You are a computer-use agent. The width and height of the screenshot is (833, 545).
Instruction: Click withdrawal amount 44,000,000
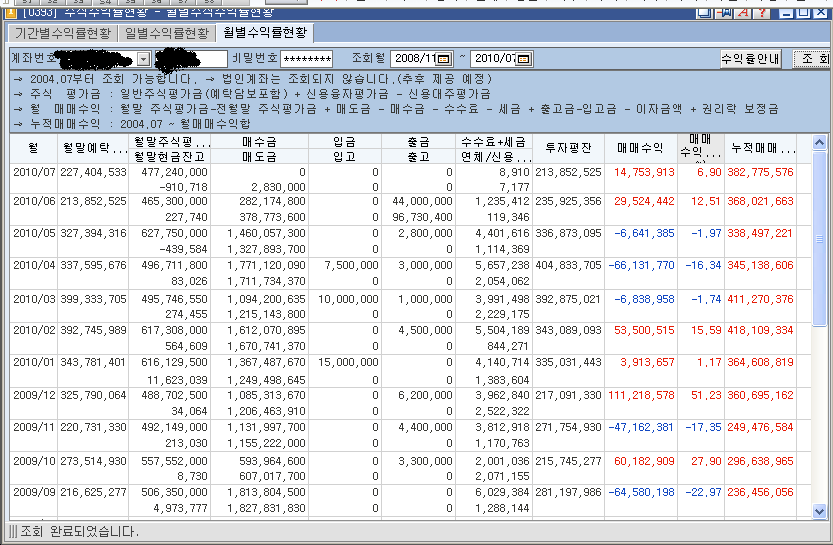tap(422, 201)
